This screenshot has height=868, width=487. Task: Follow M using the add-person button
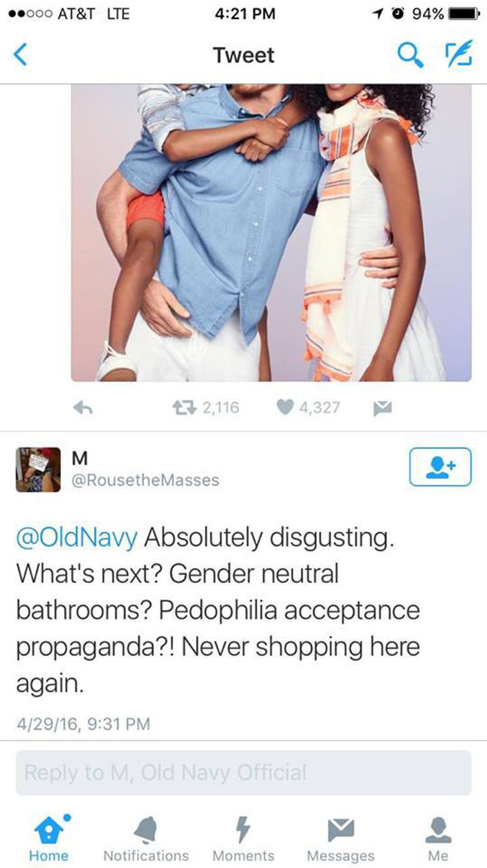click(x=440, y=467)
